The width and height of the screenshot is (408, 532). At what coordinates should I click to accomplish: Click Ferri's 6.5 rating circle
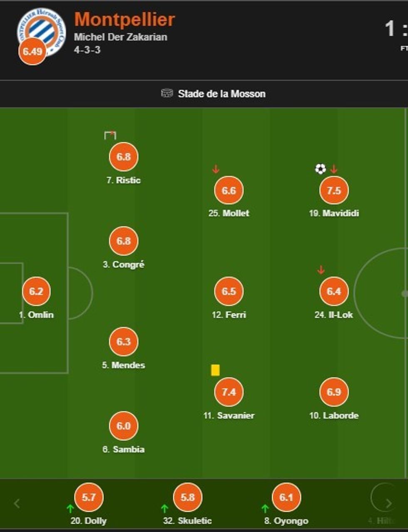[x=229, y=291]
